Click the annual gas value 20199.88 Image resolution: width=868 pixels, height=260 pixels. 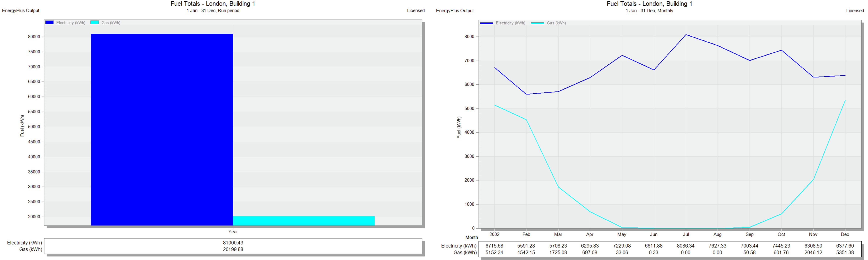coord(233,250)
